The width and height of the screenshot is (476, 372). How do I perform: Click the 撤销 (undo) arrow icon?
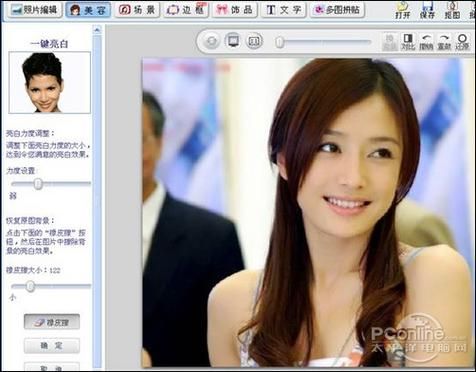point(426,42)
